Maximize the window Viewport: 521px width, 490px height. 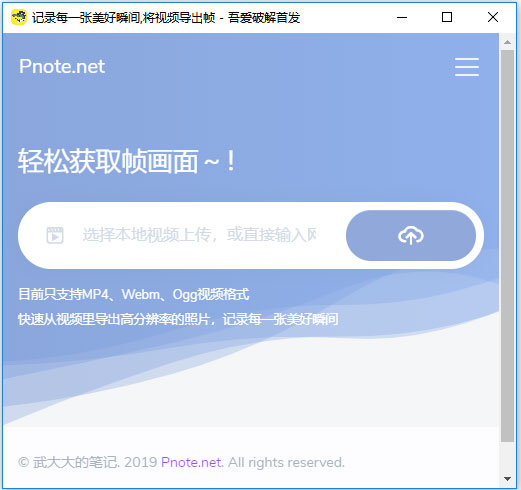(x=447, y=17)
